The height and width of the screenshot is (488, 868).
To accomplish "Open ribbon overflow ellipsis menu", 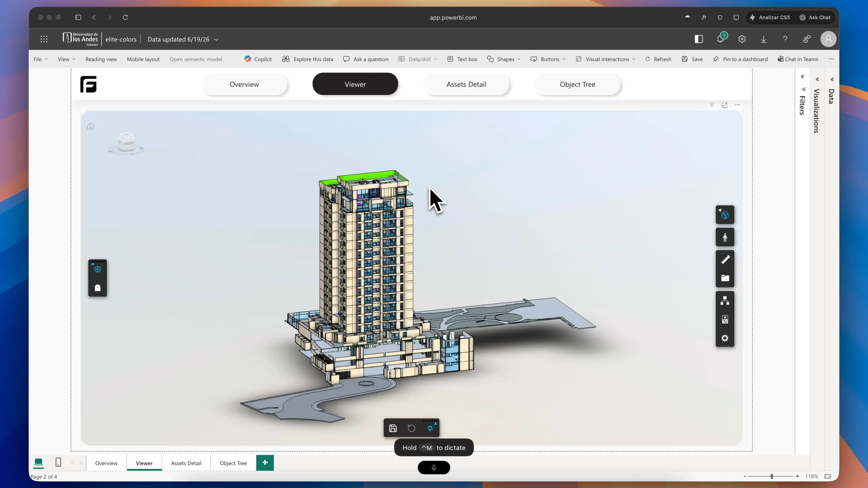I will pos(831,59).
